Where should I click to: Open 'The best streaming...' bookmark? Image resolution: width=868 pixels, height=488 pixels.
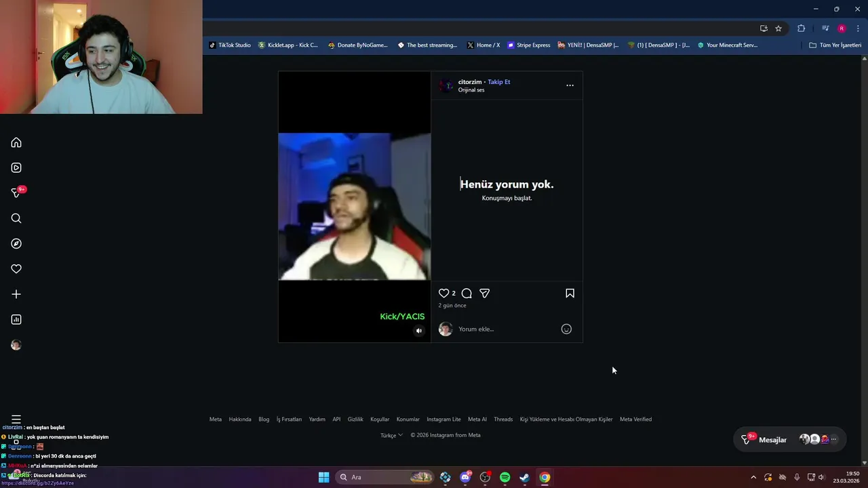(x=427, y=45)
